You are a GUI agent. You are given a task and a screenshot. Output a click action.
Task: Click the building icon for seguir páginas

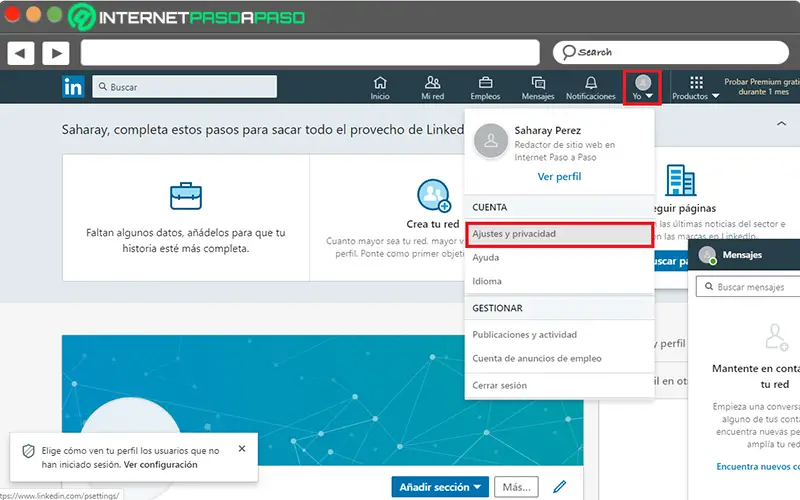pos(680,180)
